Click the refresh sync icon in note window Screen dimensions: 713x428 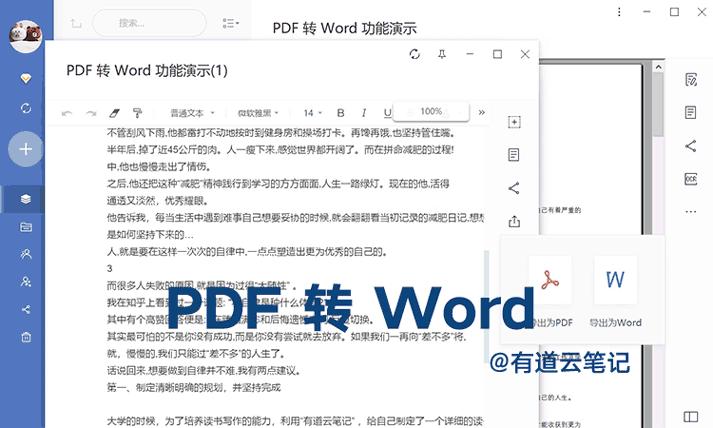coord(414,54)
